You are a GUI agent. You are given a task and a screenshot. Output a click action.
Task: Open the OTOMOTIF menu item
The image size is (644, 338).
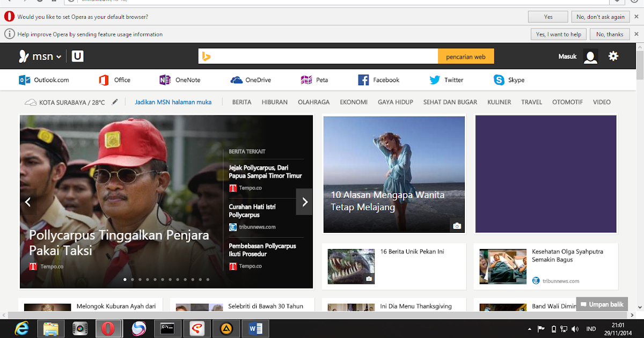pos(567,102)
